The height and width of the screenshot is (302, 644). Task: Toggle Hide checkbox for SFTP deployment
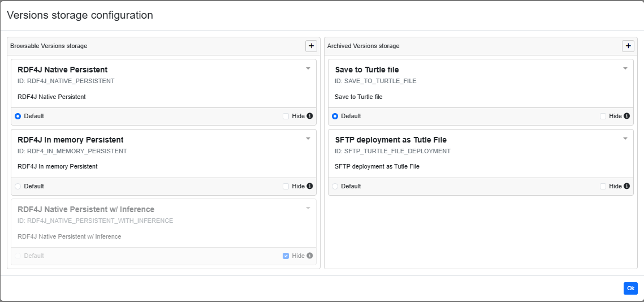(x=603, y=186)
